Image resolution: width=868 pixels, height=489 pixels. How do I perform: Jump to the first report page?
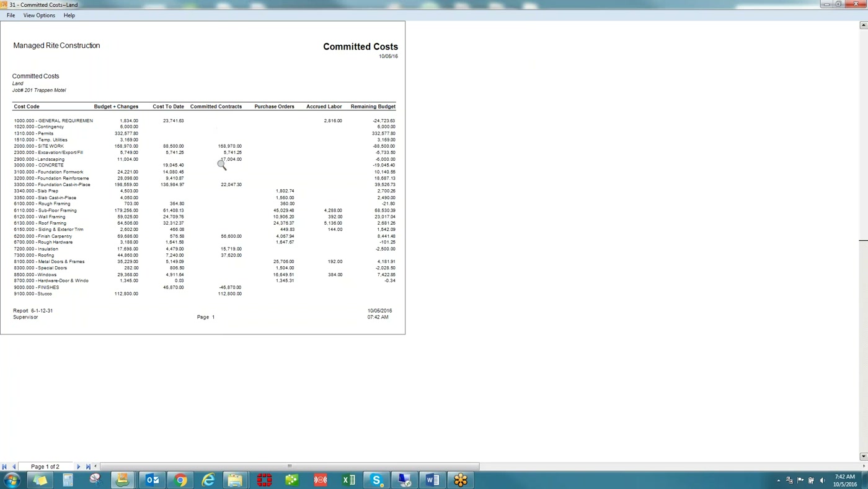(4, 466)
